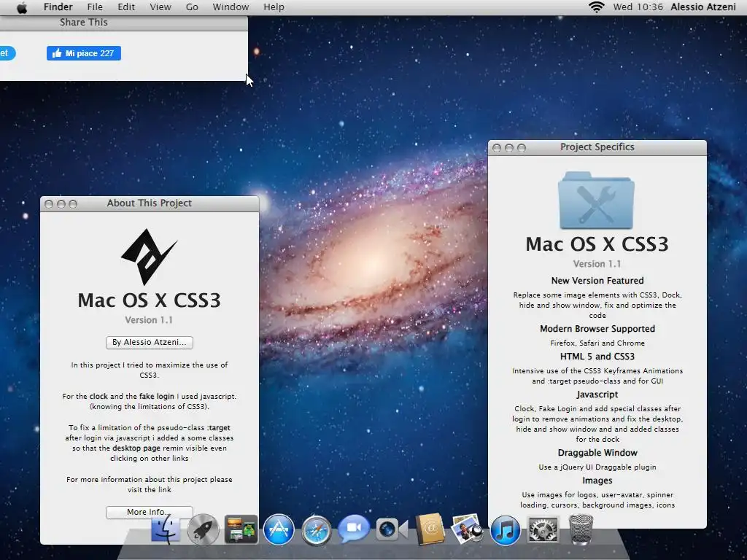Click the tools folder icon in Project Specifics
This screenshot has height=560, width=747.
[596, 201]
